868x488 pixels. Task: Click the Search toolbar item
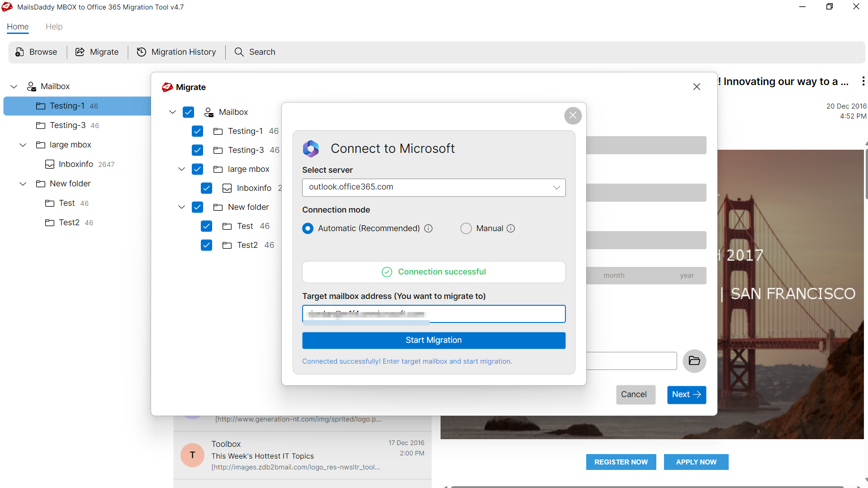255,52
